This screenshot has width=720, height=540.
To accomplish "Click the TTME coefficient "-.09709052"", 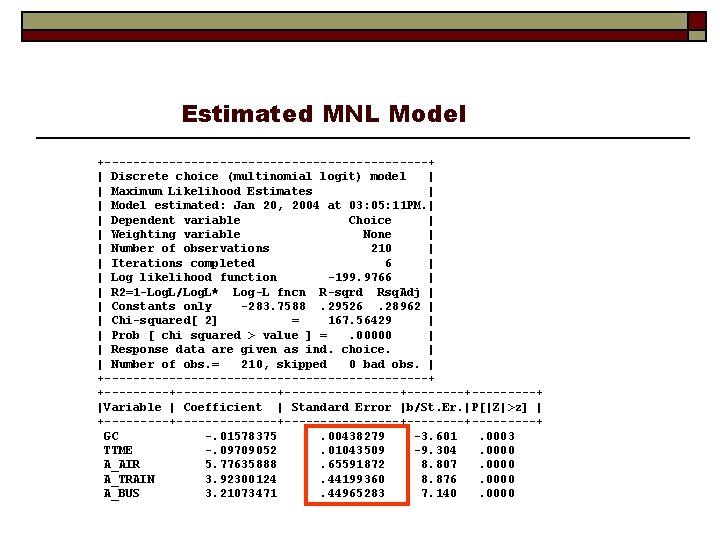I will (241, 450).
